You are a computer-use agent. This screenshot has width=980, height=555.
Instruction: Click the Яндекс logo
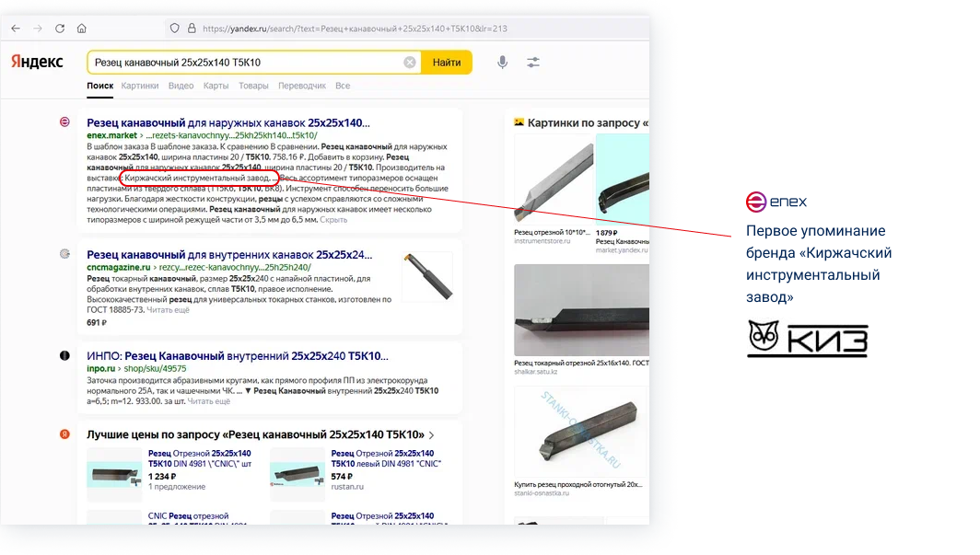pos(38,62)
